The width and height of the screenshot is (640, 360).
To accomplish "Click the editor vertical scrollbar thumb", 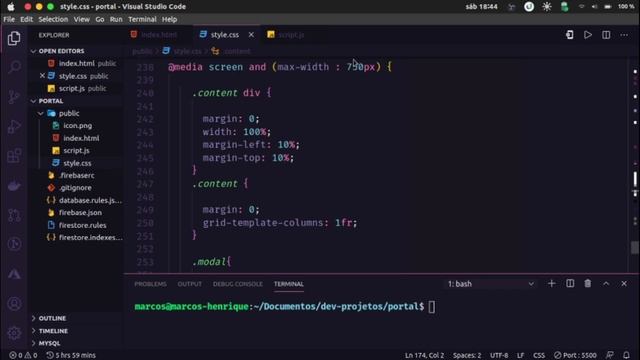I will click(635, 247).
